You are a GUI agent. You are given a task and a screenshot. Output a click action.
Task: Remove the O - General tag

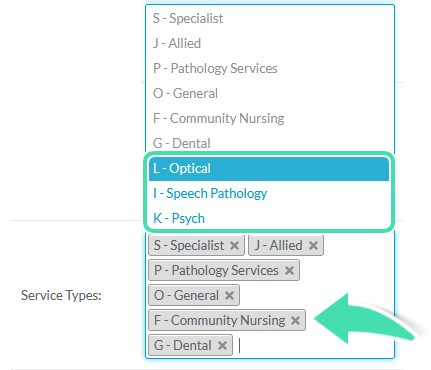click(229, 295)
